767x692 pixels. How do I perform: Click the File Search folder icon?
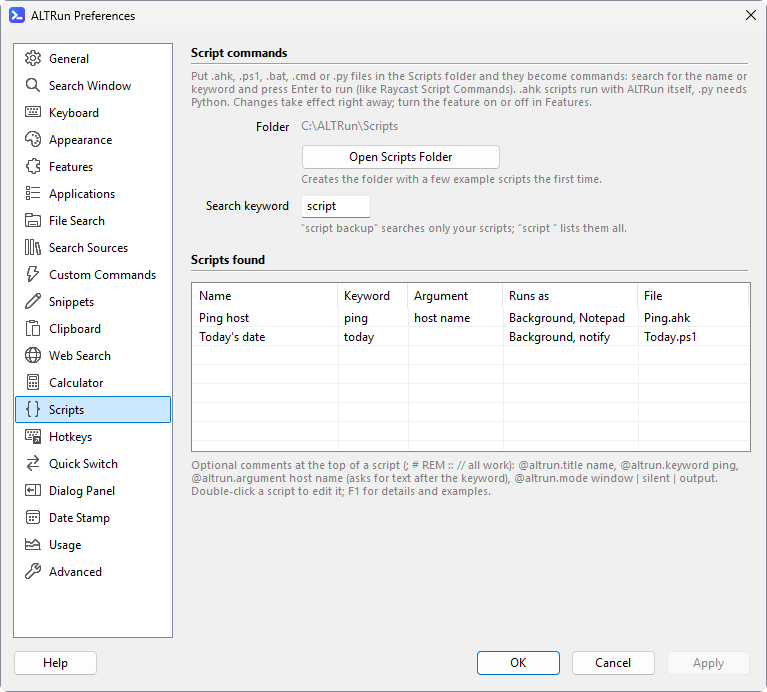click(33, 220)
